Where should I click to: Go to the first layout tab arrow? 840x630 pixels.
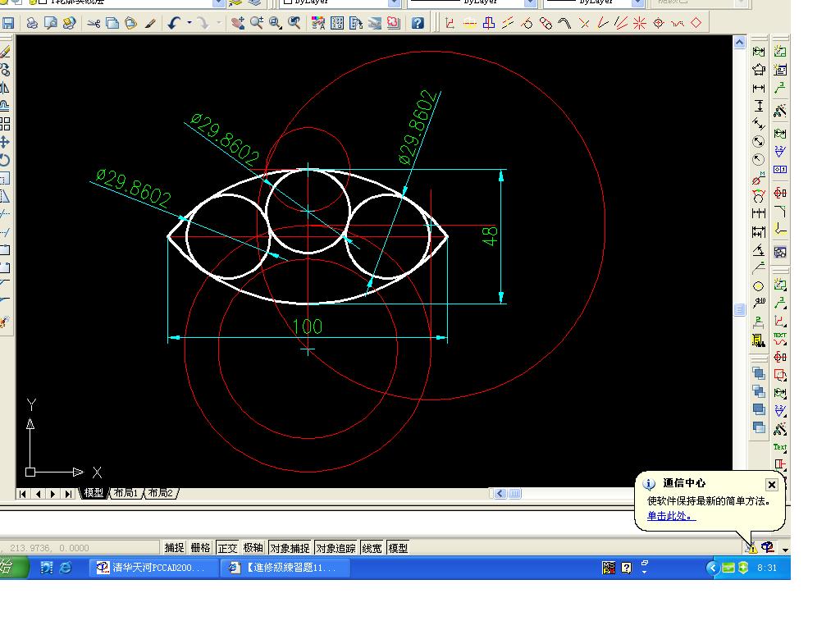22,493
